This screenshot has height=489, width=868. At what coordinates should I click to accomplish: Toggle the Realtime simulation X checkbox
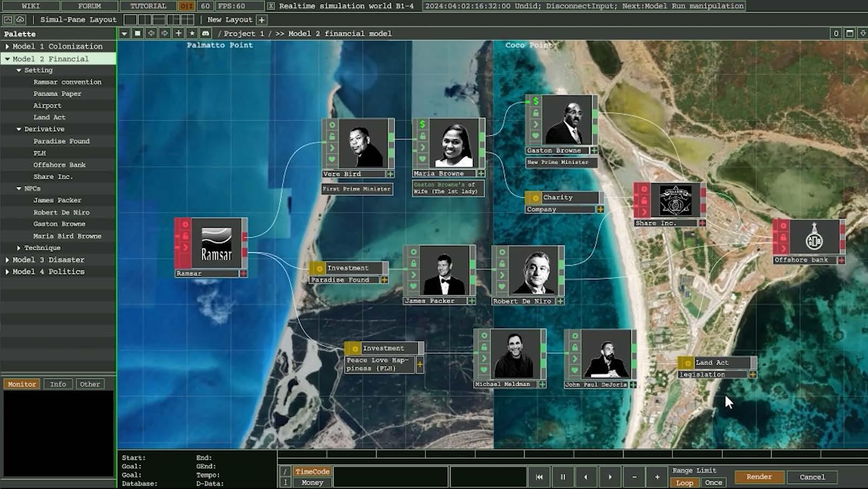[x=271, y=6]
